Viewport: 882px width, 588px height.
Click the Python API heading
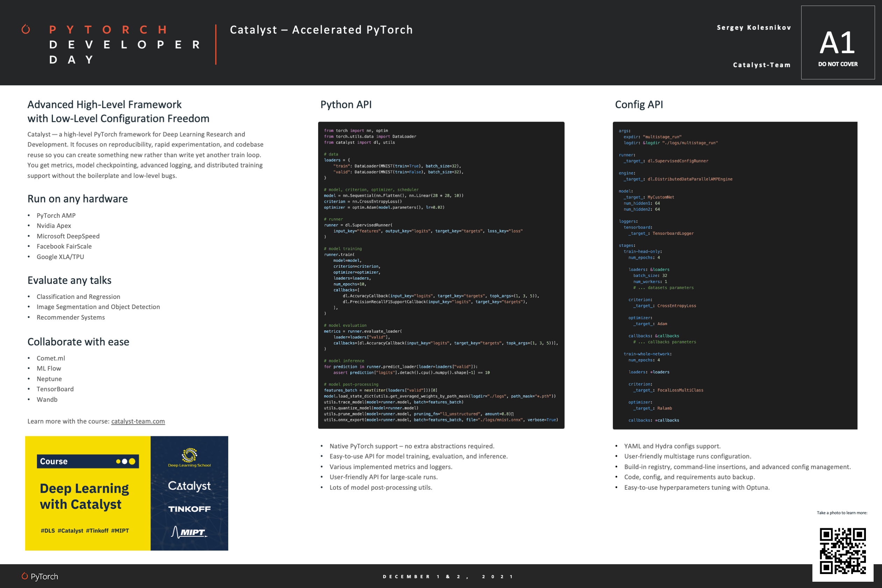coord(346,105)
